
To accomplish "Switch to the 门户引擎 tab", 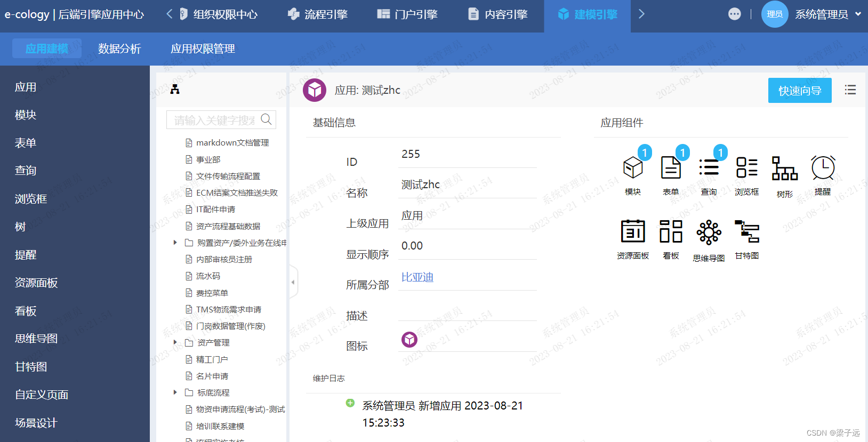I will pos(408,14).
